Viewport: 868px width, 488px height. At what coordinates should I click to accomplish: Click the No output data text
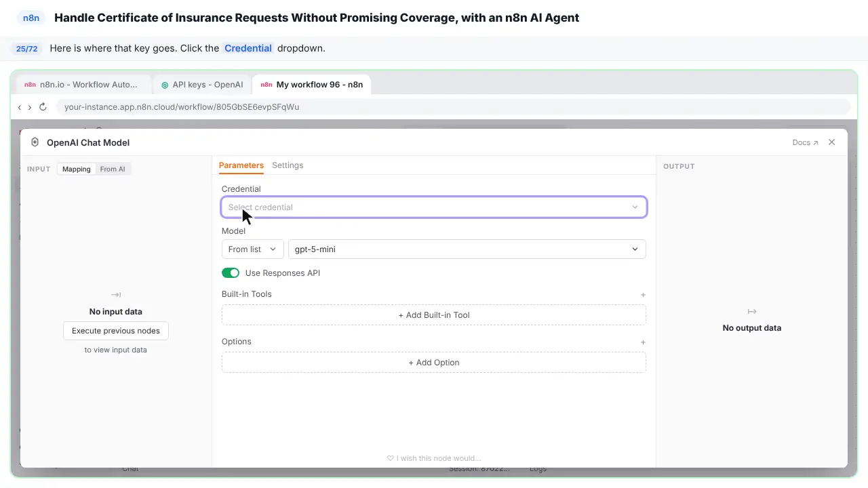[x=752, y=328]
